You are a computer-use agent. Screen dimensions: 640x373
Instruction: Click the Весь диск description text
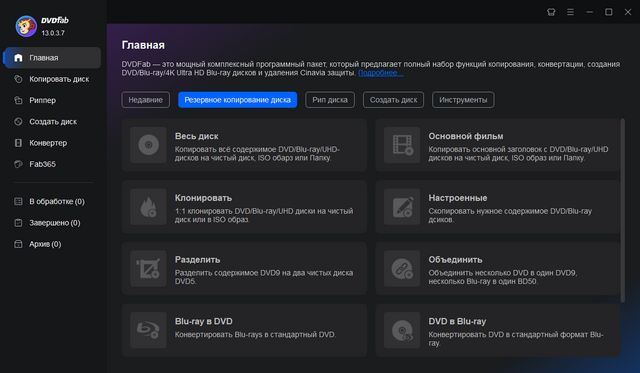tap(257, 153)
